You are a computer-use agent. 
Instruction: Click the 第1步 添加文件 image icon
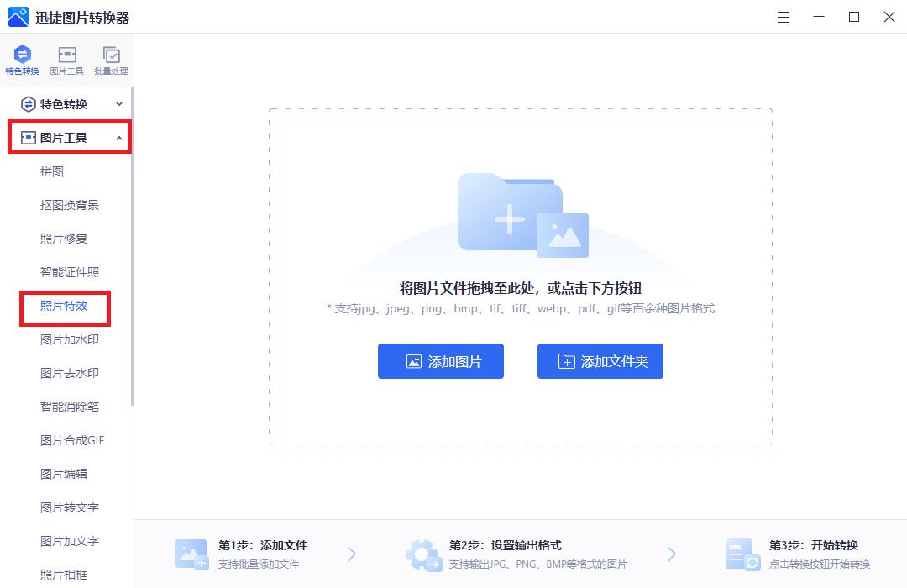pos(191,554)
